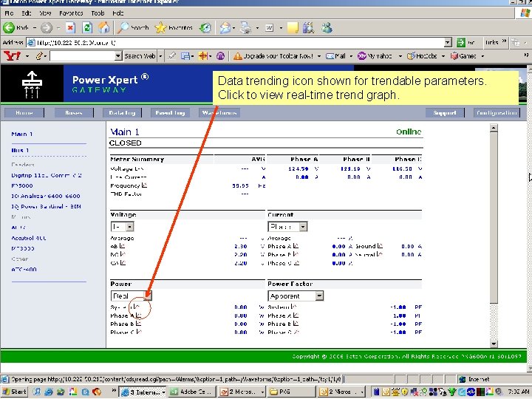Click the browser Back button
The image size is (532, 399).
[x=16, y=27]
